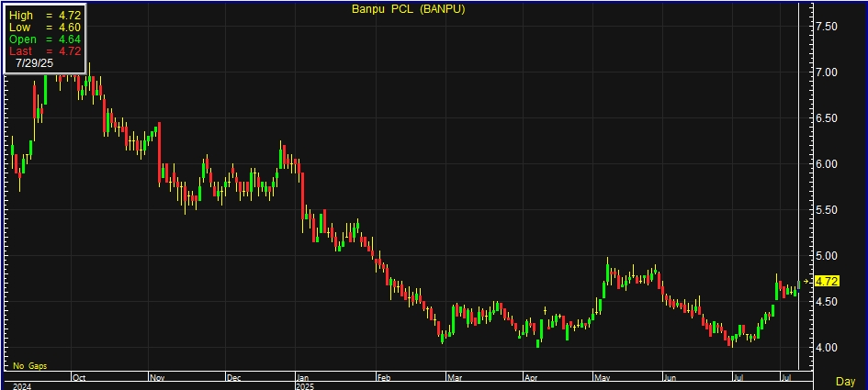
Task: Click the 6.00 price axis label
Action: click(x=826, y=164)
